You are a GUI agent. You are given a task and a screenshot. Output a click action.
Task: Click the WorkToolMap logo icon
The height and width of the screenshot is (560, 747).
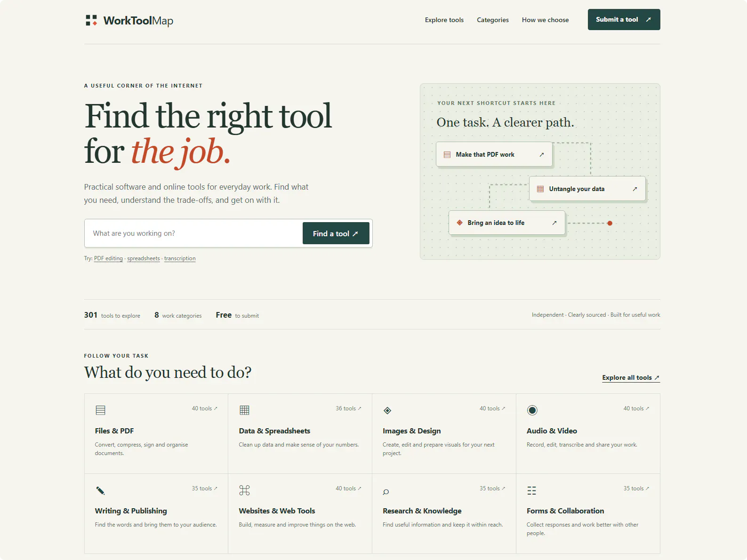pyautogui.click(x=91, y=20)
